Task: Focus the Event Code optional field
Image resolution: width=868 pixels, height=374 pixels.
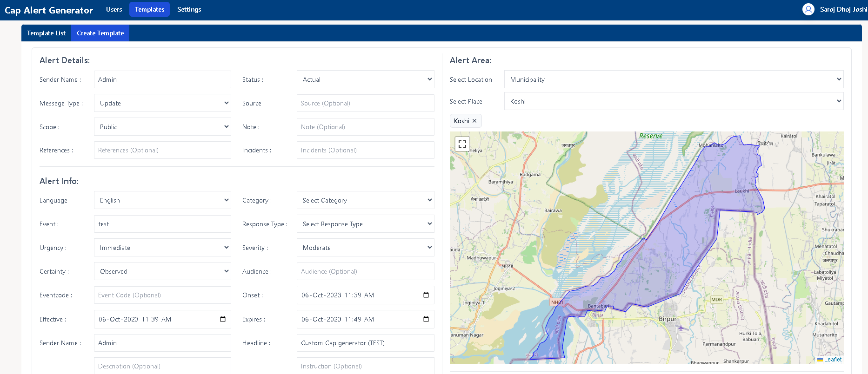Action: pos(162,295)
